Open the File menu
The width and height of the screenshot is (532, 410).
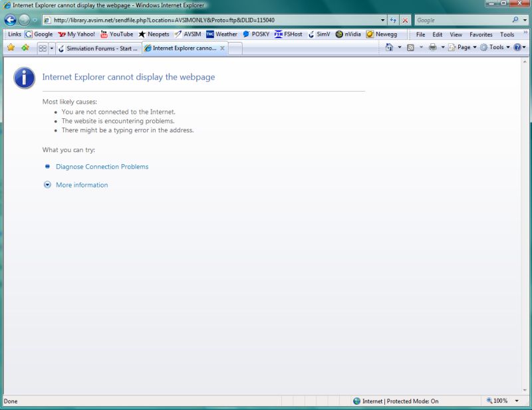coord(420,35)
